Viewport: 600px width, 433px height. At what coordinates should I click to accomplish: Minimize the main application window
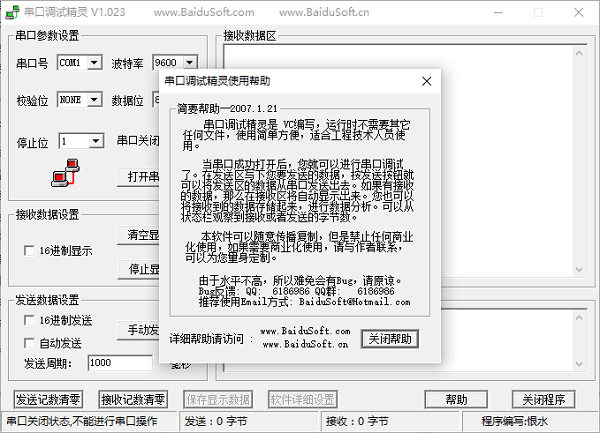(x=498, y=12)
